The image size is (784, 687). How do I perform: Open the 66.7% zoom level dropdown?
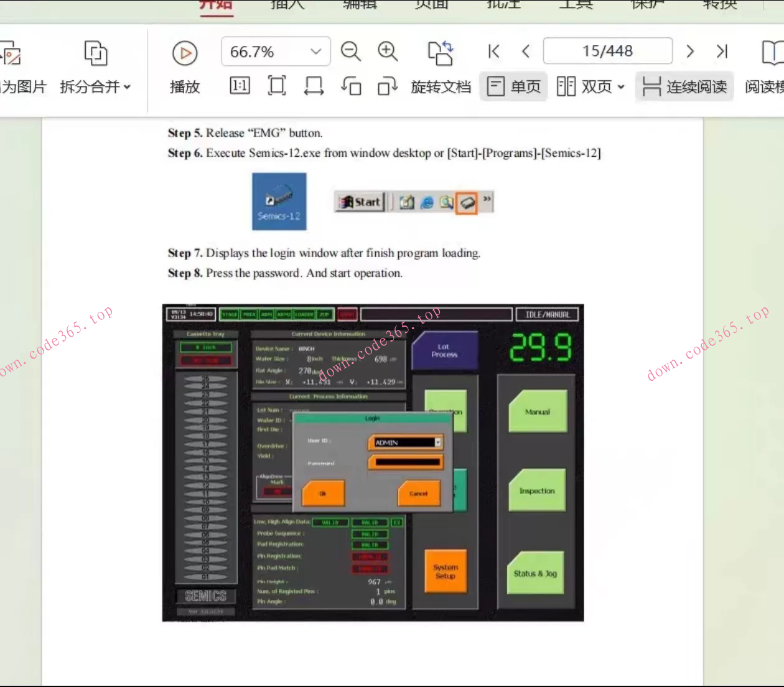point(316,52)
